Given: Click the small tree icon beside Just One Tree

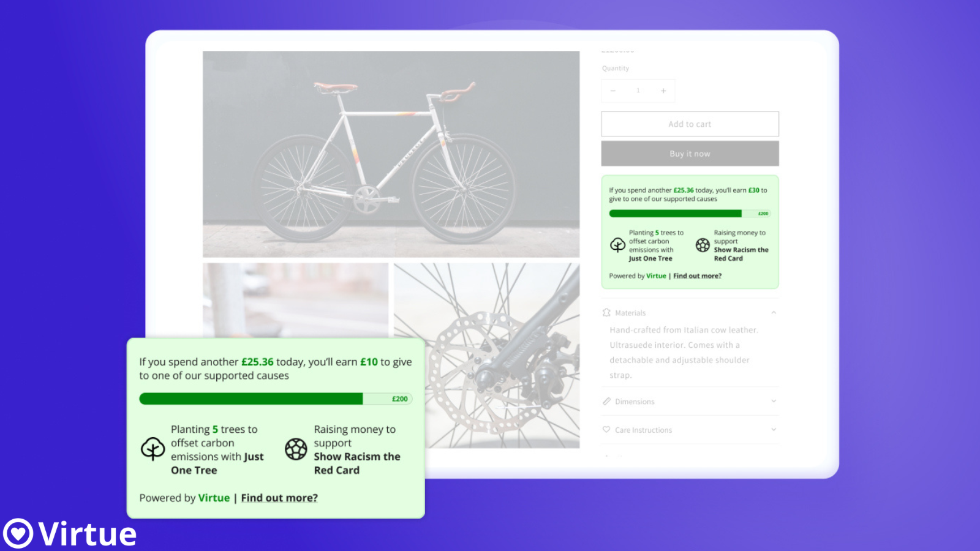Looking at the screenshot, I should tap(617, 245).
